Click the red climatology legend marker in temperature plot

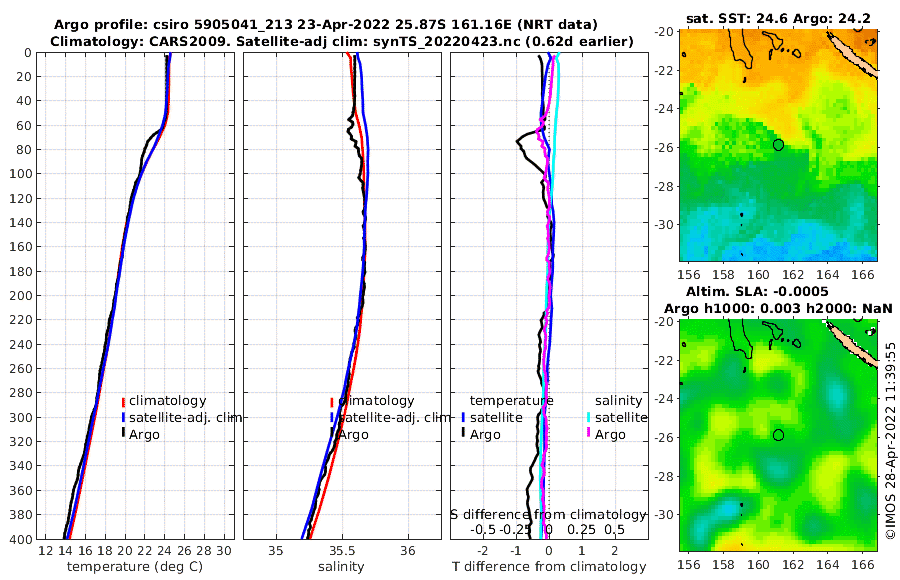coord(123,402)
